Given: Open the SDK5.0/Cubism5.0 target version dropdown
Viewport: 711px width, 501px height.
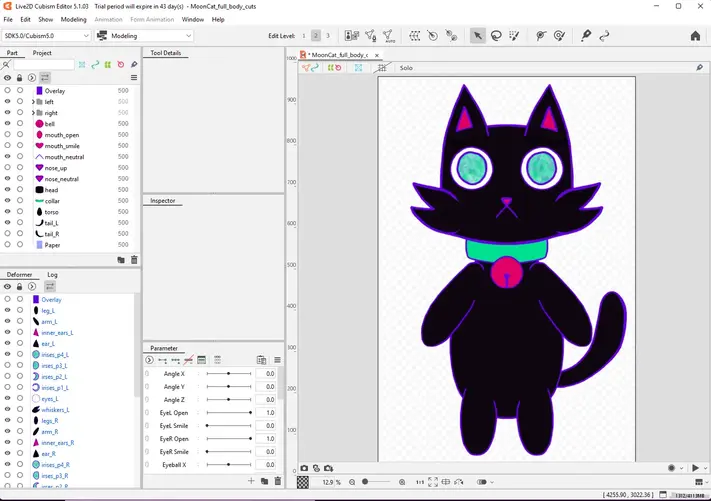Looking at the screenshot, I should pyautogui.click(x=46, y=36).
